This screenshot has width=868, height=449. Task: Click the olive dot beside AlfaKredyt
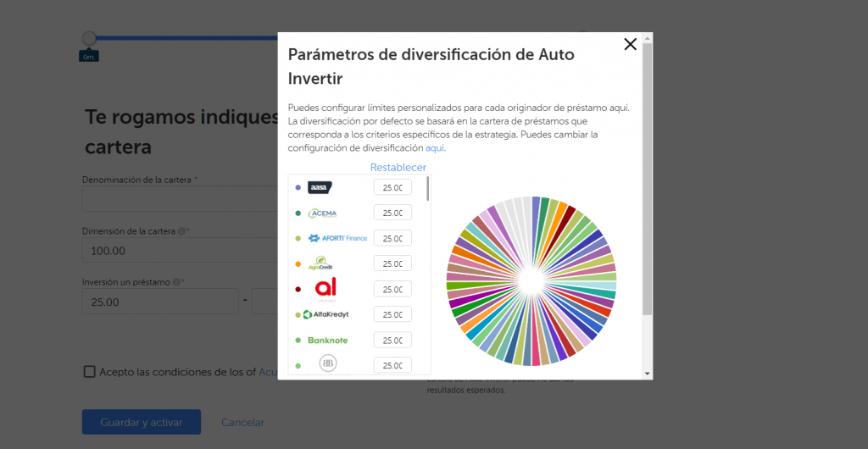coord(298,314)
